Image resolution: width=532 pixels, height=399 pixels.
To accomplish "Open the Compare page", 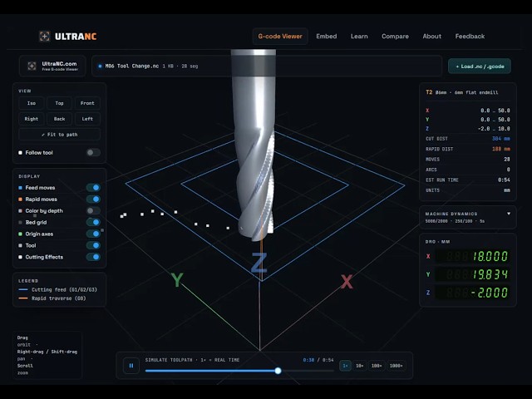I will click(x=395, y=37).
